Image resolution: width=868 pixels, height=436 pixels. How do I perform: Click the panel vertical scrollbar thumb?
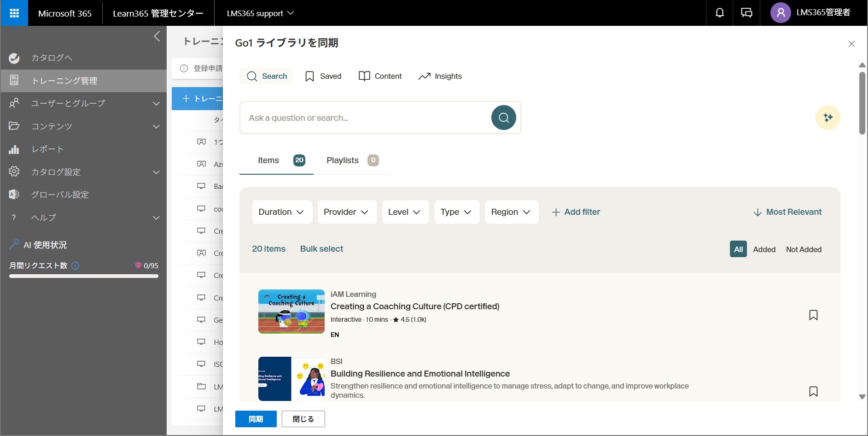(x=862, y=102)
